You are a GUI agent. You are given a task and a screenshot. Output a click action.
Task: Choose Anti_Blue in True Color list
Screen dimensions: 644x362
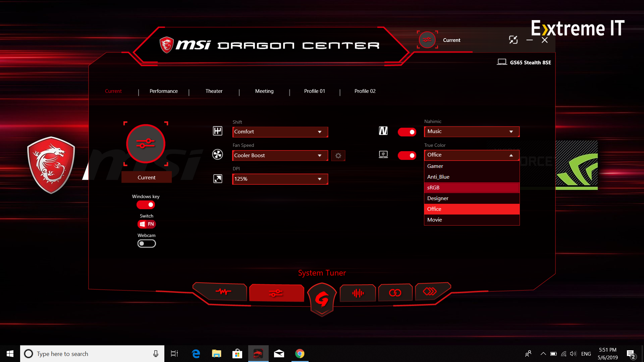[x=472, y=177]
